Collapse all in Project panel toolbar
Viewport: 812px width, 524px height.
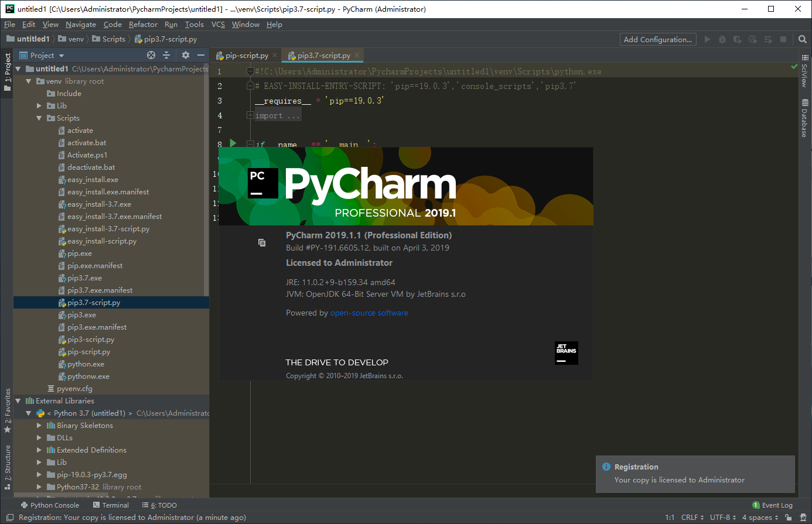(166, 55)
